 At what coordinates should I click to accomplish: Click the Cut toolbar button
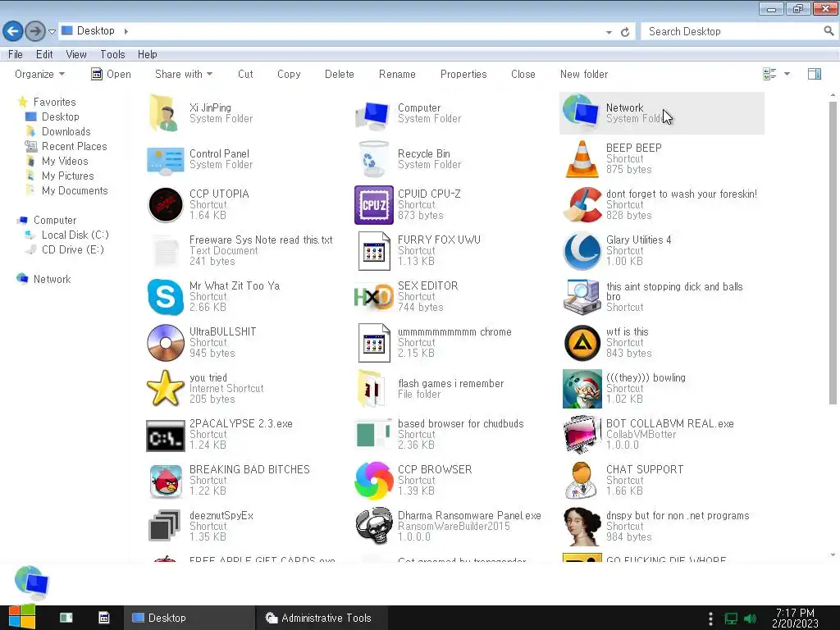[x=245, y=74]
